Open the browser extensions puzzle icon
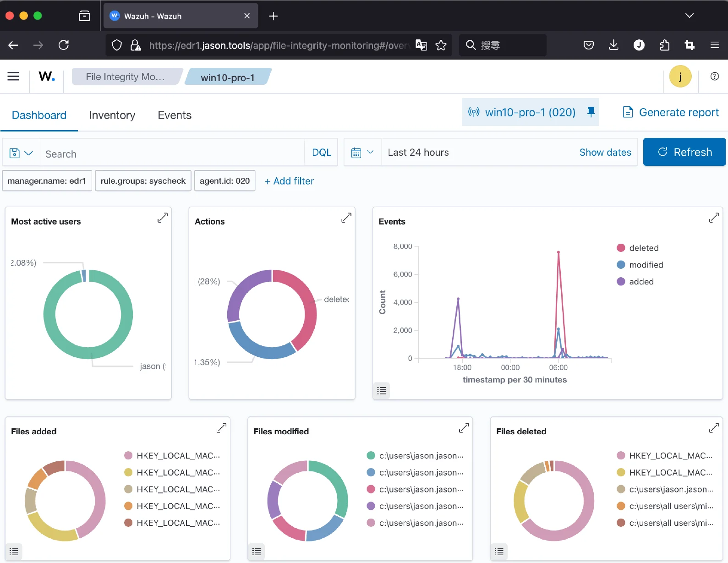This screenshot has width=728, height=563. (664, 45)
